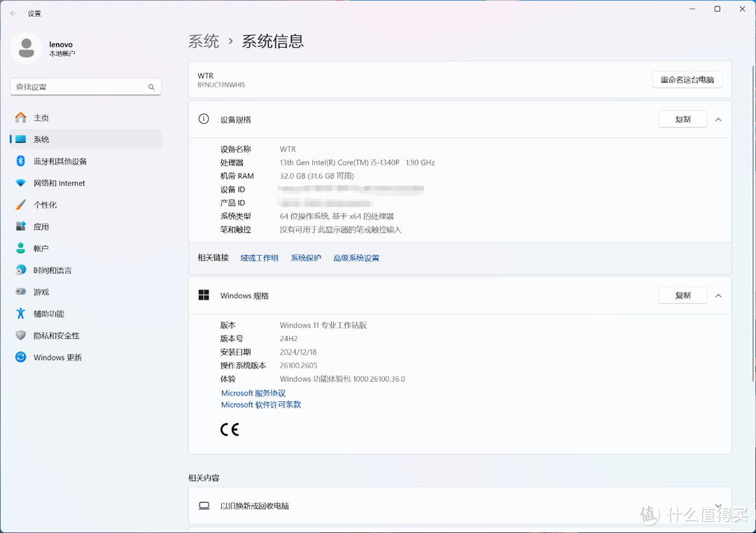Open 时间和语言 settings
Viewport: 756px width, 533px height.
[x=86, y=270]
